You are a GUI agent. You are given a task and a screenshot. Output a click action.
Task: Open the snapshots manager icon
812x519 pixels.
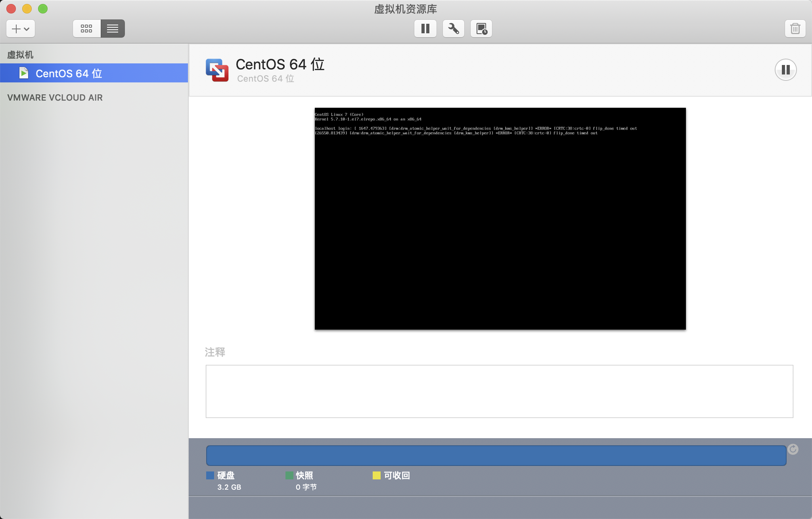pos(481,29)
